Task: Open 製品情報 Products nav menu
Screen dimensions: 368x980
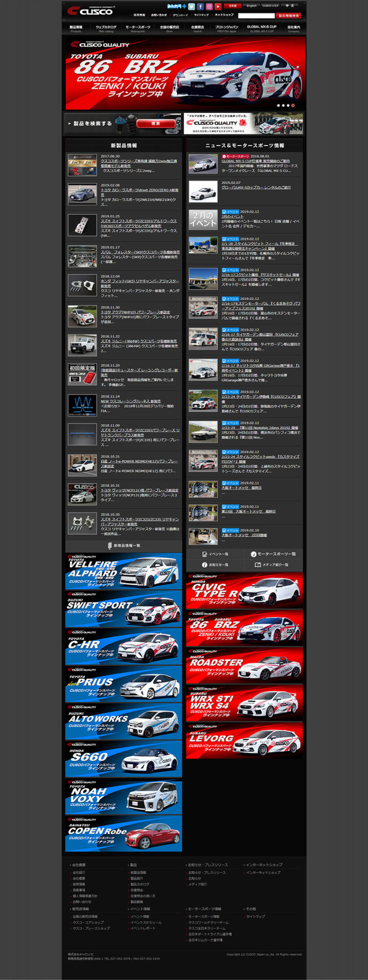Action: [x=76, y=29]
